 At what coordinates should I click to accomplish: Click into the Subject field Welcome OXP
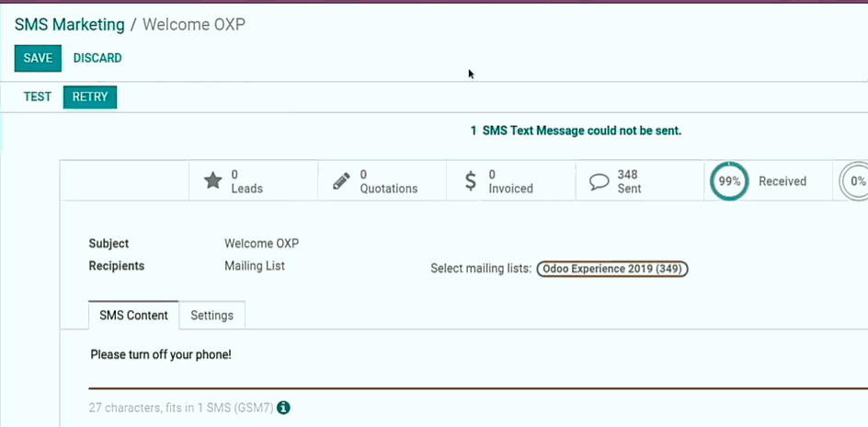(x=261, y=244)
